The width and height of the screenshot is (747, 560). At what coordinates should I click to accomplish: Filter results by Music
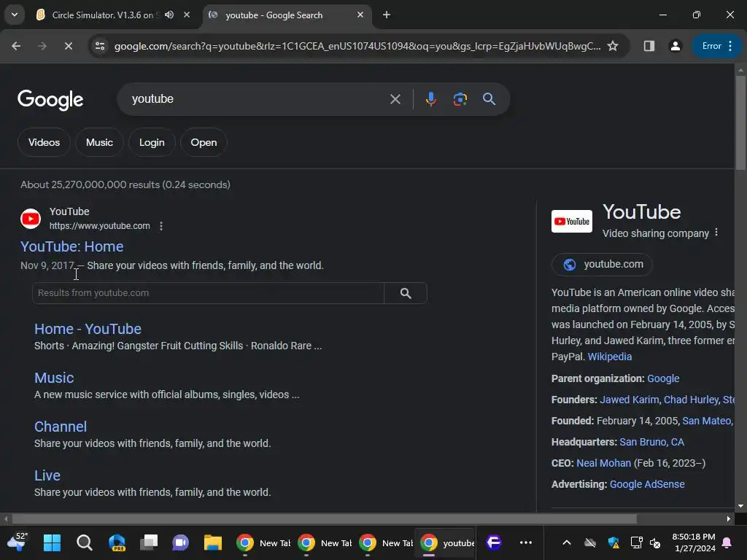[x=99, y=142]
